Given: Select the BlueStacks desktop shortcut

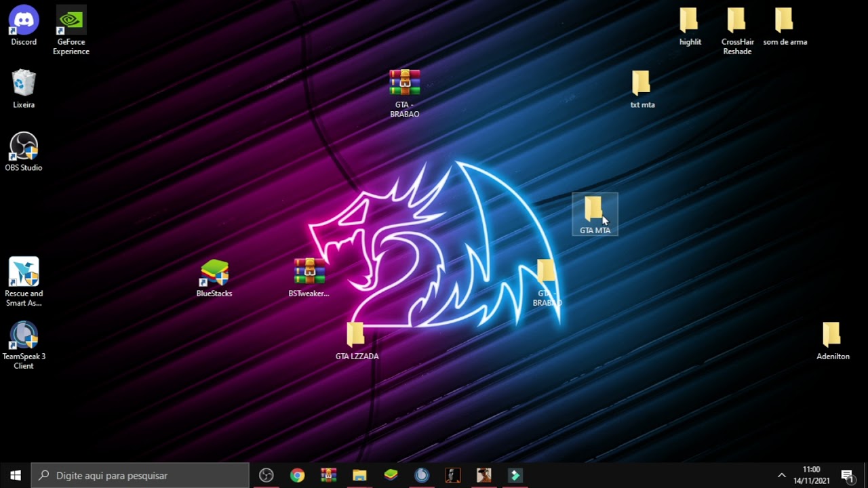Looking at the screenshot, I should [214, 278].
